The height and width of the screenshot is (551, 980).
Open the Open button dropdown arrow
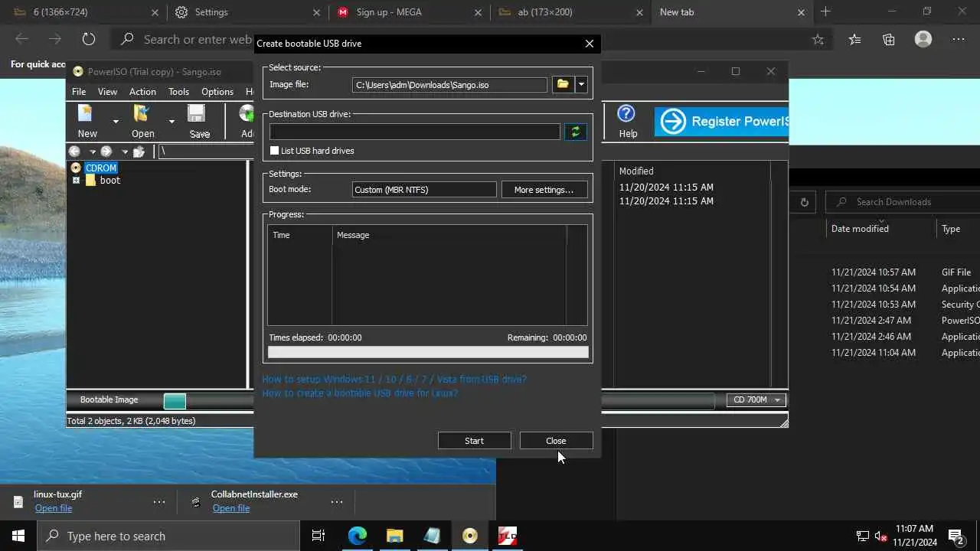(x=171, y=122)
